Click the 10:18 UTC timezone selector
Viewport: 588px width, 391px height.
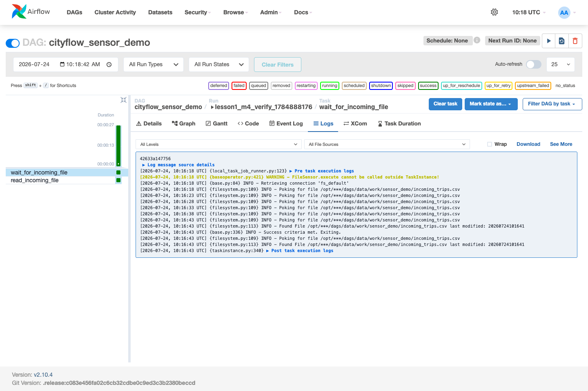pyautogui.click(x=529, y=12)
